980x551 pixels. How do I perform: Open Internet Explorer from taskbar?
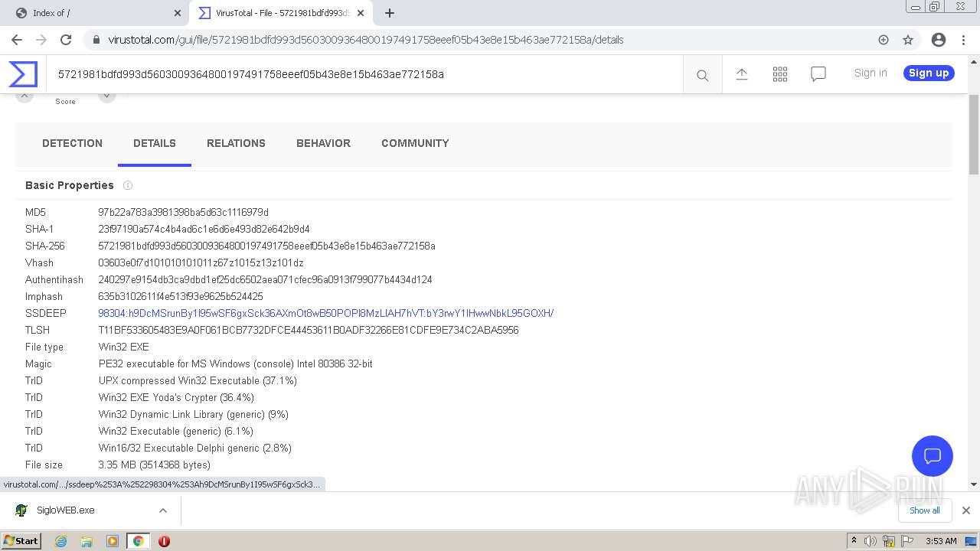(x=60, y=541)
